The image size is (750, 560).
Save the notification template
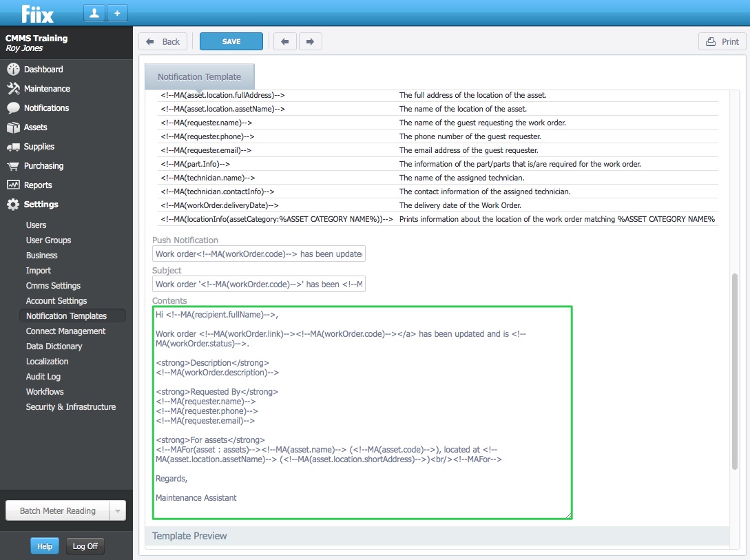point(231,41)
